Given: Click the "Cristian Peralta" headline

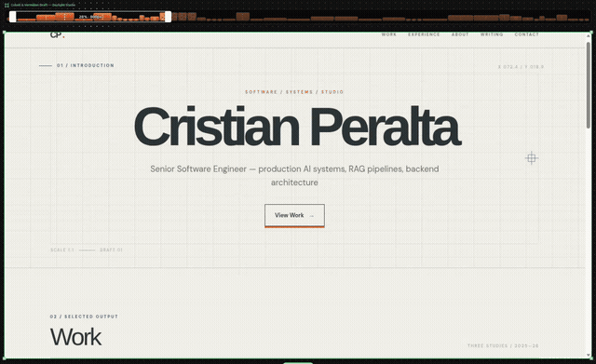Looking at the screenshot, I should point(297,127).
